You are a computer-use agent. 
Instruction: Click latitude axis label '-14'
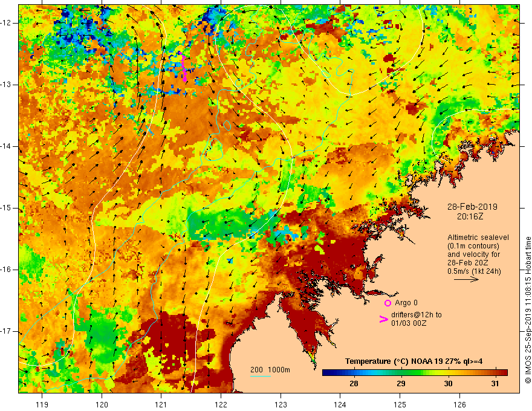(6, 146)
